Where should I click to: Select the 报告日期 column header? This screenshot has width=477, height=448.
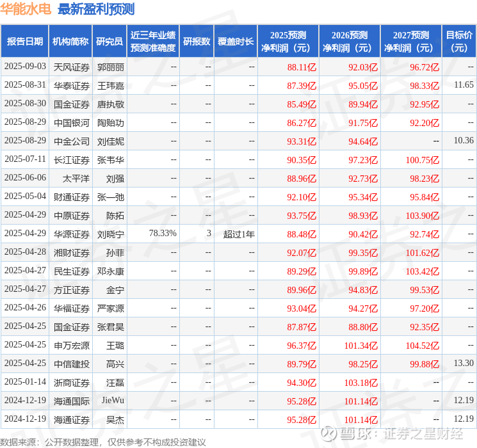[x=24, y=42]
